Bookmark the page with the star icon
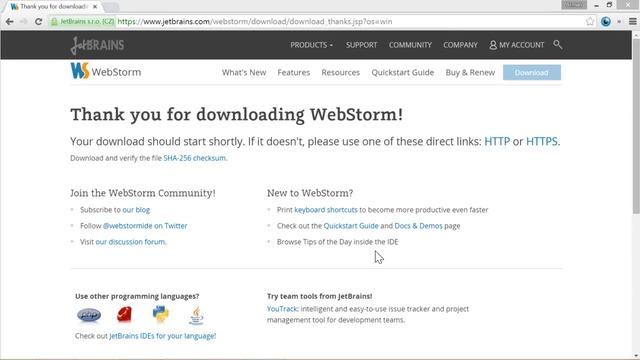640x360 pixels. [590, 22]
